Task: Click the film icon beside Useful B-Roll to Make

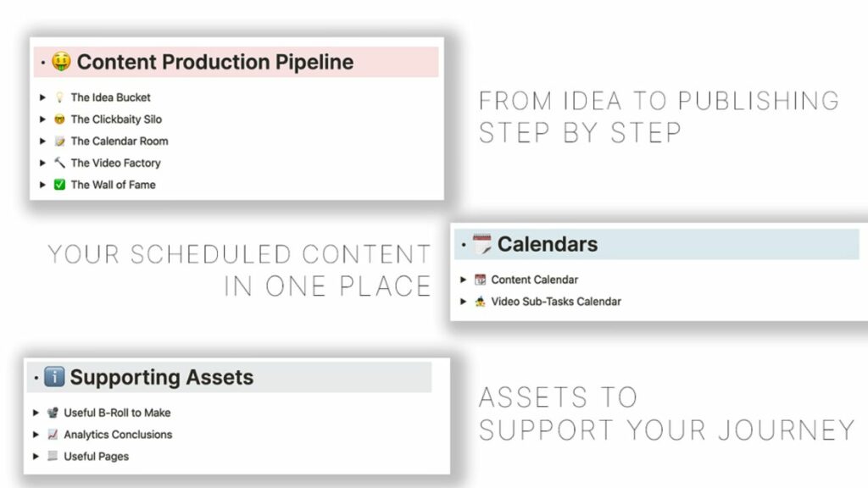Action: [53, 413]
